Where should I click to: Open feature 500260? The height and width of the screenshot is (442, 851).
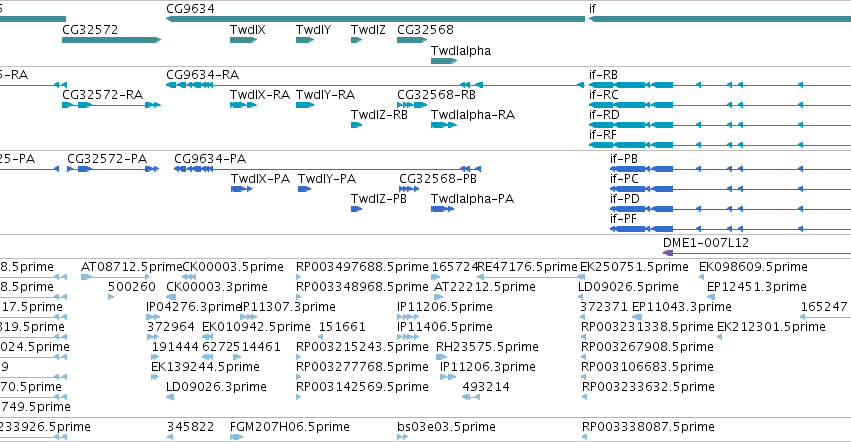point(111,297)
